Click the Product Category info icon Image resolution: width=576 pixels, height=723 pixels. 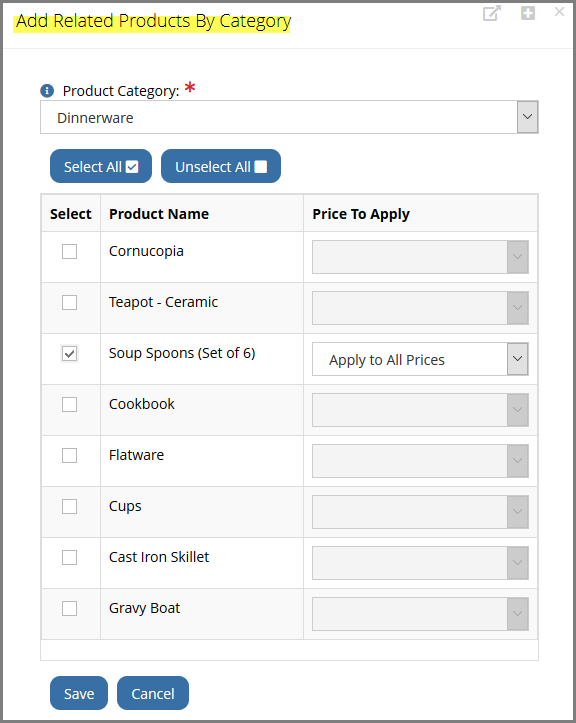(x=47, y=91)
